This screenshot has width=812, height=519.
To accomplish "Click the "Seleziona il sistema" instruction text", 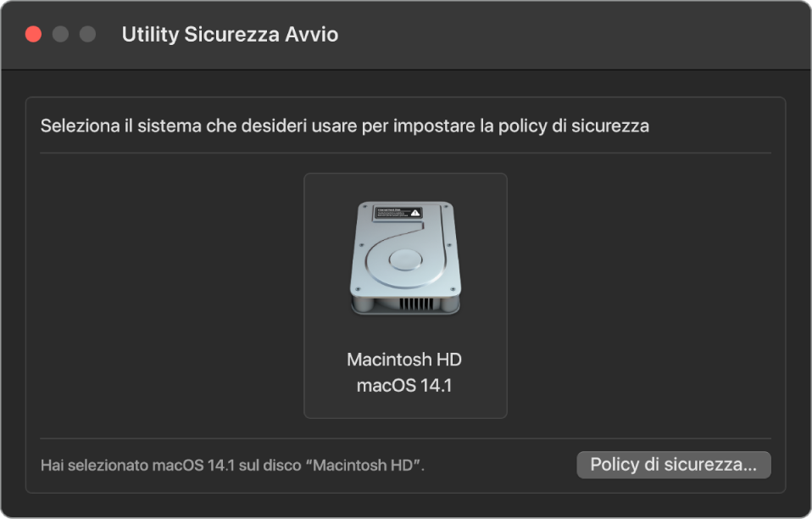I will (x=344, y=126).
